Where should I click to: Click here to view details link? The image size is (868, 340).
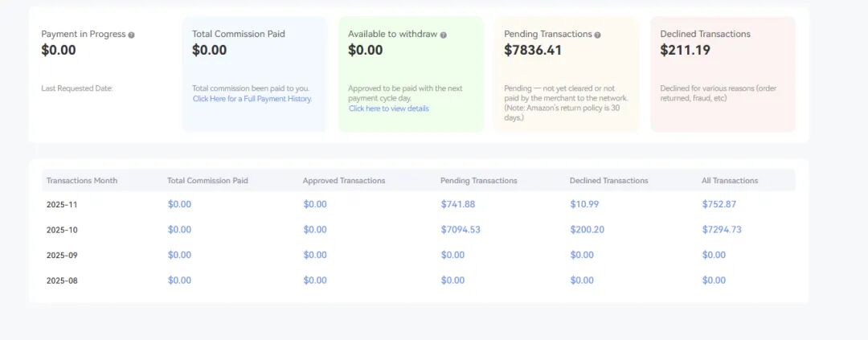(389, 109)
